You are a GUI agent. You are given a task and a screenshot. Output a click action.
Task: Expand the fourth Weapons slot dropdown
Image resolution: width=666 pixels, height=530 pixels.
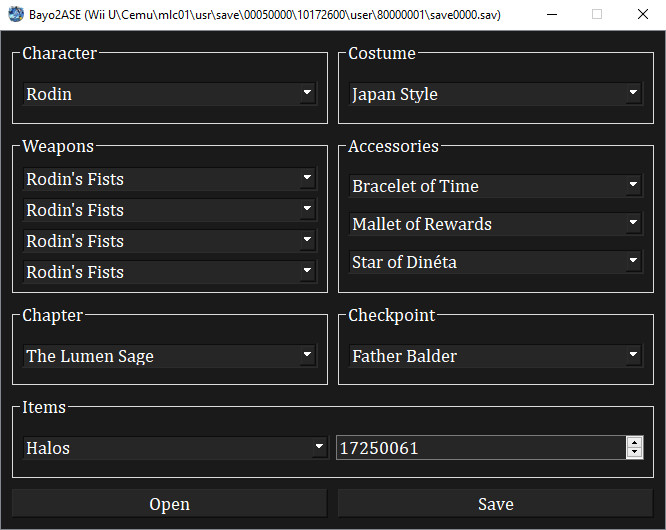coord(169,272)
